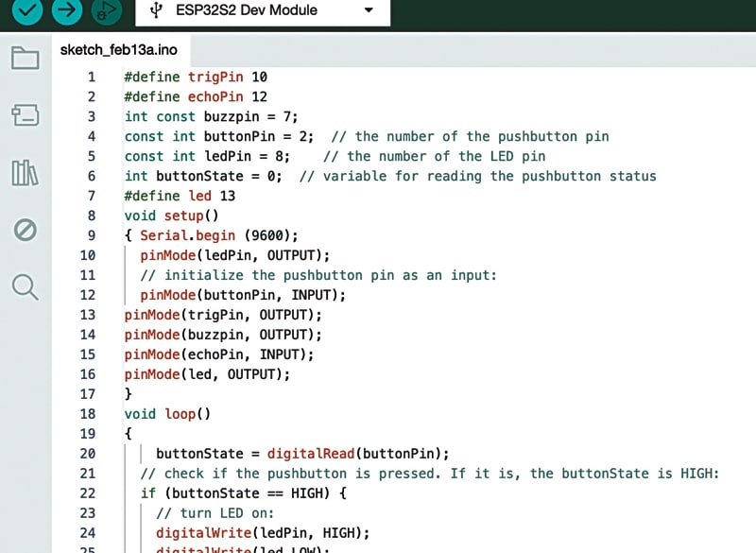Place cursor on pinMode(echoPin, INPUT) line
The width and height of the screenshot is (756, 553).
pyautogui.click(x=218, y=354)
